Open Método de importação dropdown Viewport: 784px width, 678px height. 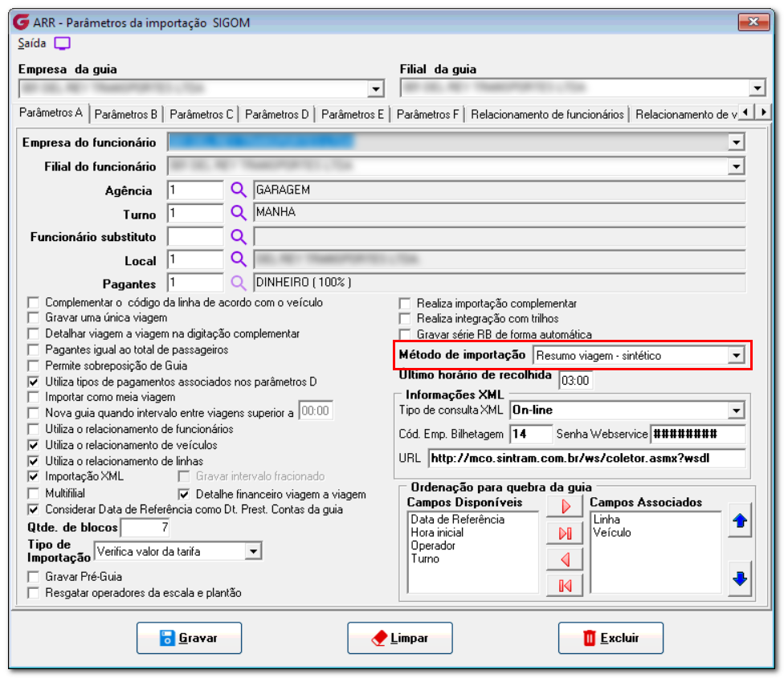tap(736, 356)
